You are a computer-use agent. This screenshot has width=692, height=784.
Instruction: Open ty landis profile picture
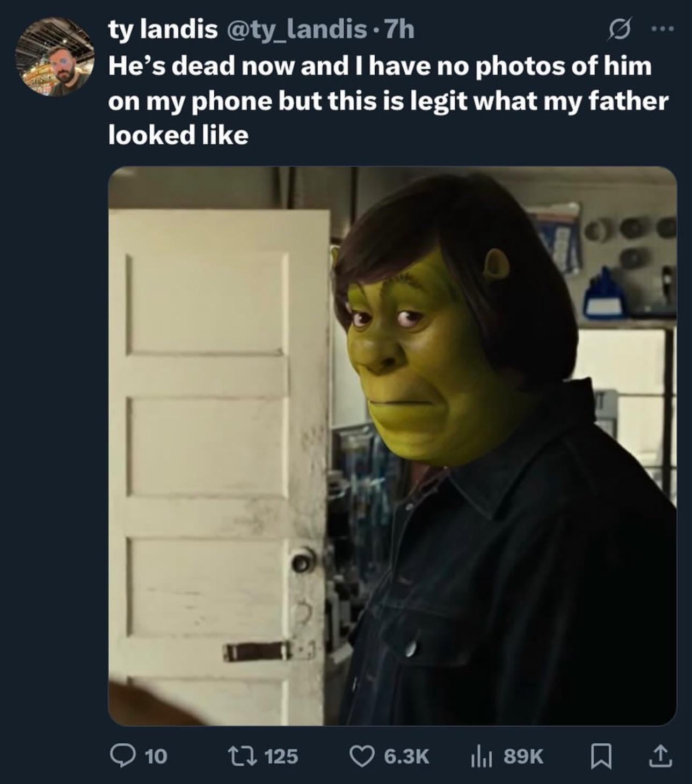point(54,56)
